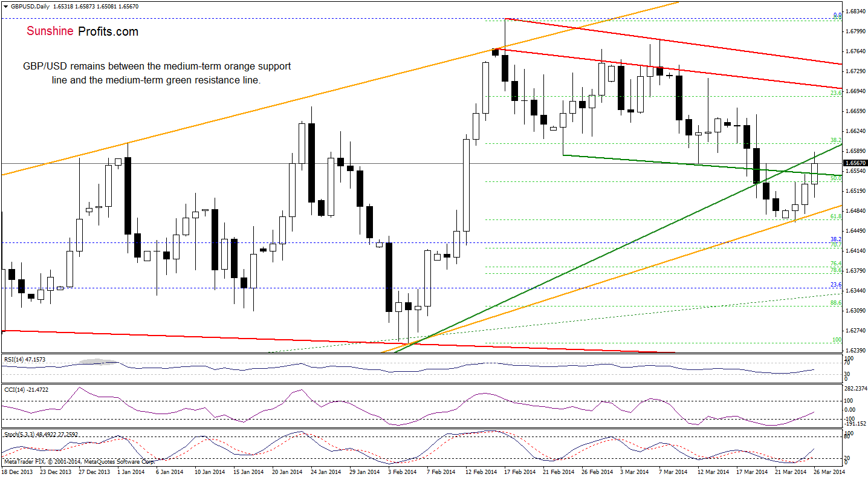Click the 1.6834 price axis label
Viewport: 868px width, 477px height.
click(x=856, y=11)
